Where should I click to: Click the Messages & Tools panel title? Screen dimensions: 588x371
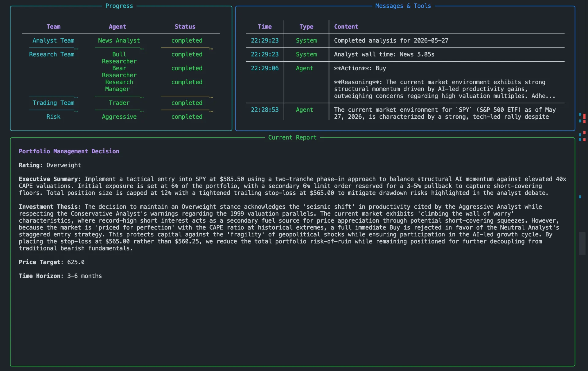(x=403, y=6)
